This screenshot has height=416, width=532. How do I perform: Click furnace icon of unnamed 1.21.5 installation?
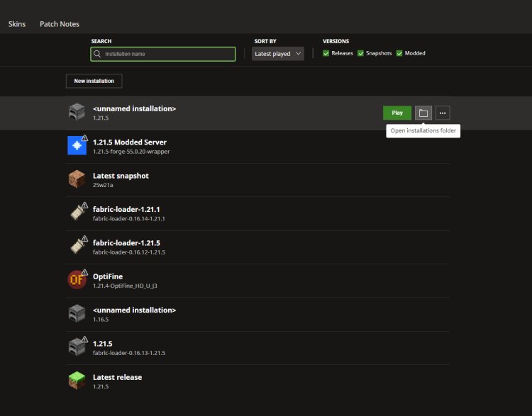point(77,112)
